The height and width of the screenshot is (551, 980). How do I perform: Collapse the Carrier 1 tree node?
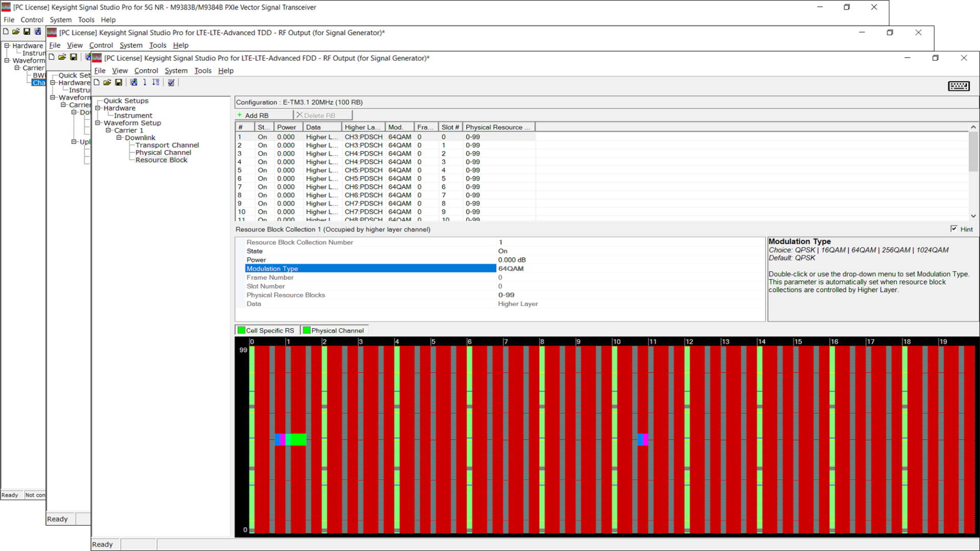click(x=108, y=130)
